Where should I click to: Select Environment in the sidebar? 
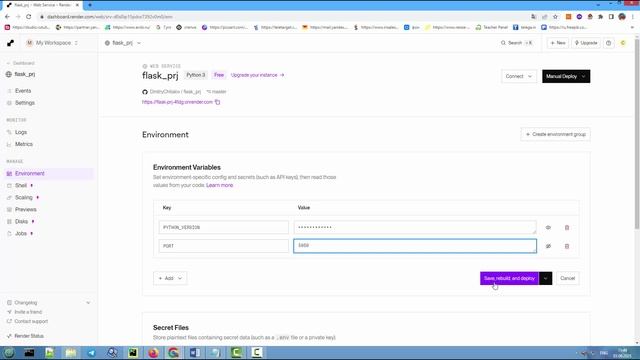point(49,173)
